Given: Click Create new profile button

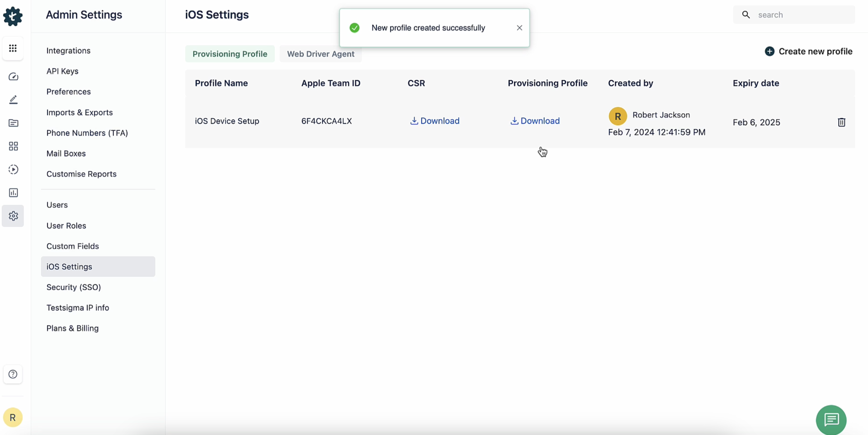Looking at the screenshot, I should (x=809, y=51).
